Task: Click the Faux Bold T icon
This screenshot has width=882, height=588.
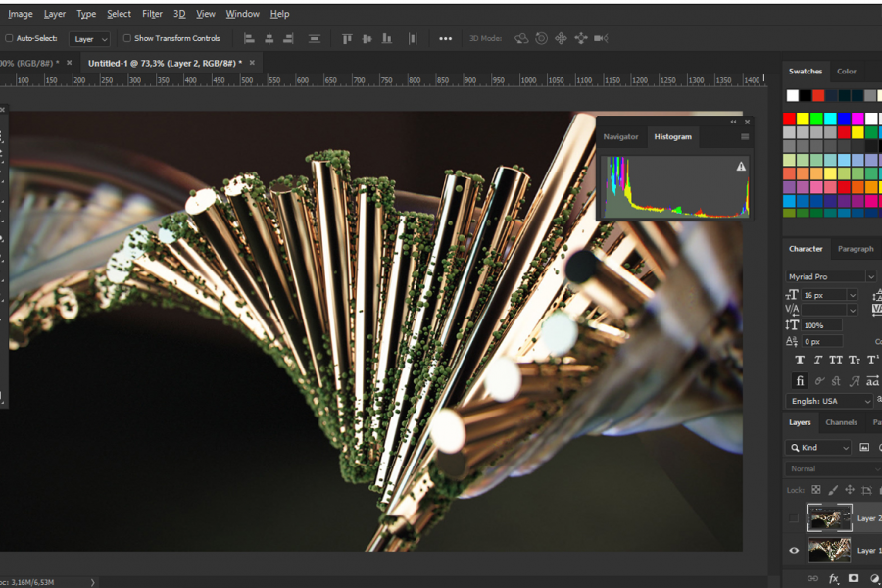Action: pos(800,360)
